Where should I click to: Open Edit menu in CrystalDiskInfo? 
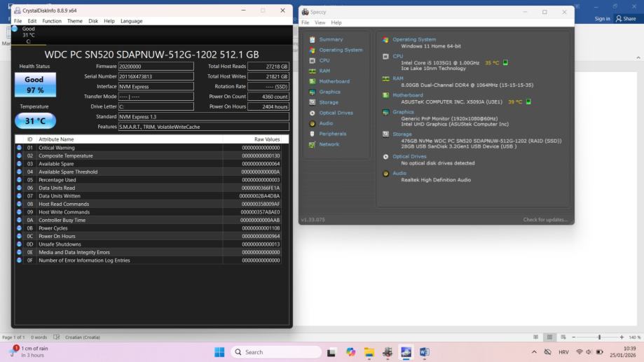(x=32, y=21)
